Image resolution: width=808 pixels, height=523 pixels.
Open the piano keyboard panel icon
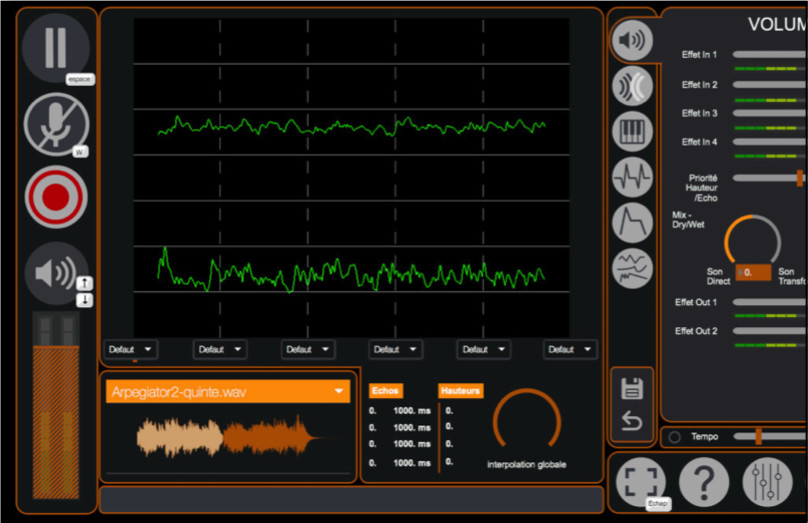[x=632, y=131]
